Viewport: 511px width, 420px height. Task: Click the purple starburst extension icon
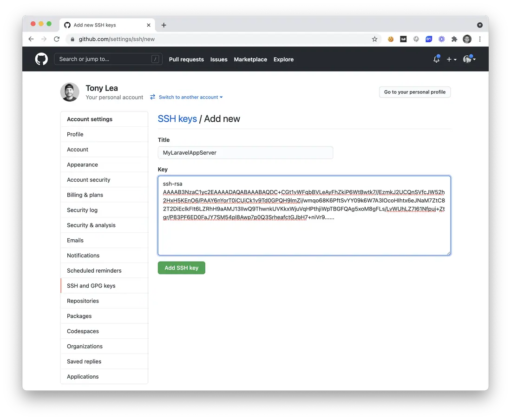(x=442, y=39)
